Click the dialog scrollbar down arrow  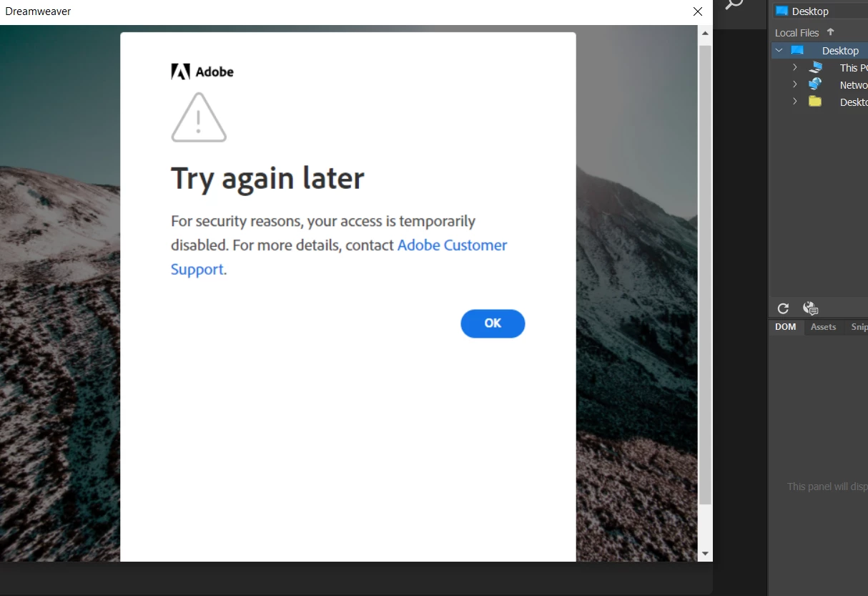(x=705, y=554)
